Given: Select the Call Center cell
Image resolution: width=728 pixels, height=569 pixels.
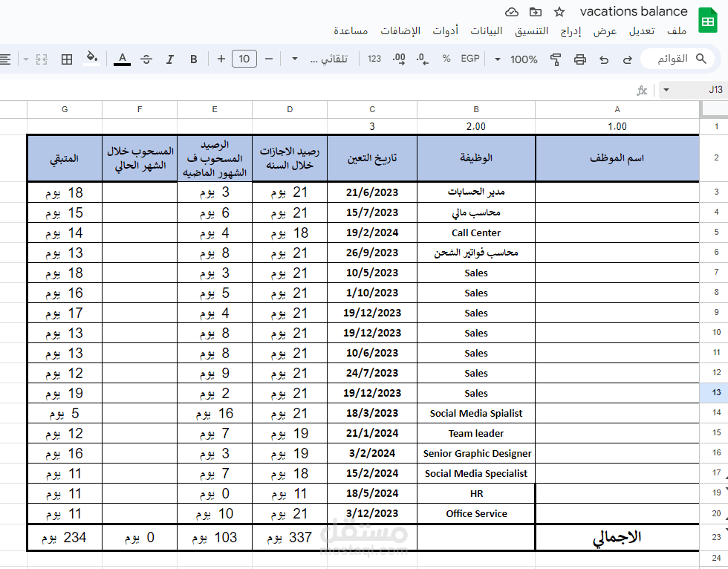Looking at the screenshot, I should pyautogui.click(x=476, y=233).
